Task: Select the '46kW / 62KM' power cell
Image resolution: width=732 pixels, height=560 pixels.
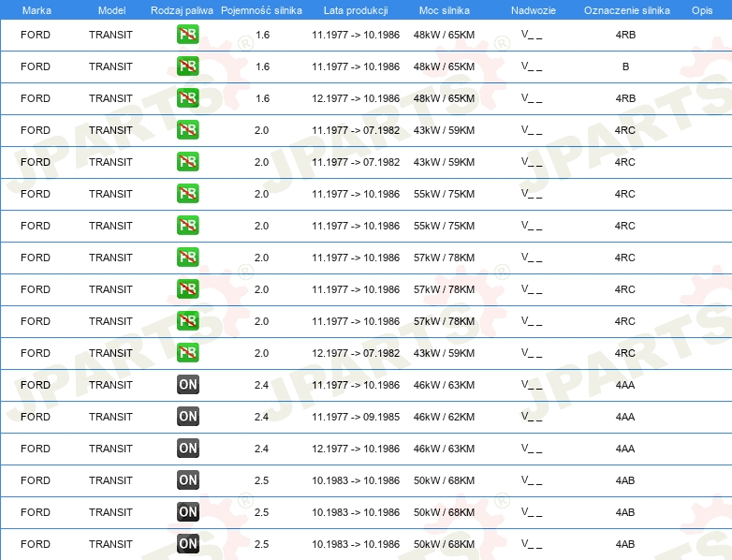Action: (444, 417)
